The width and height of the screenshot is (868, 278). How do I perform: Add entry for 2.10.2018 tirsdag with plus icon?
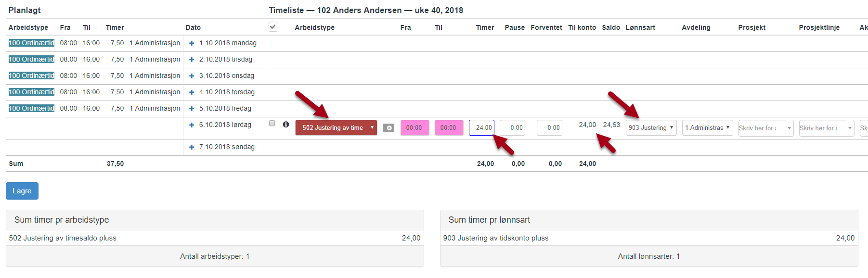(192, 60)
